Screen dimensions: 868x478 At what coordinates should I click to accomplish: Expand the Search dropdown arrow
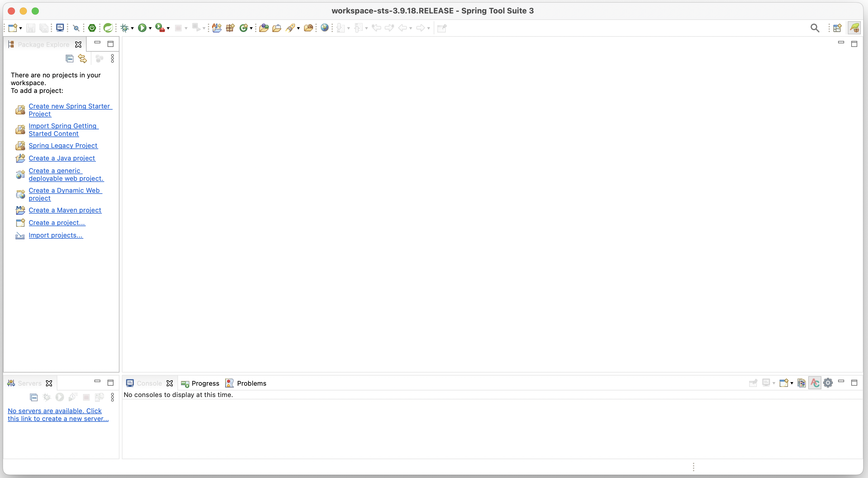coord(299,28)
